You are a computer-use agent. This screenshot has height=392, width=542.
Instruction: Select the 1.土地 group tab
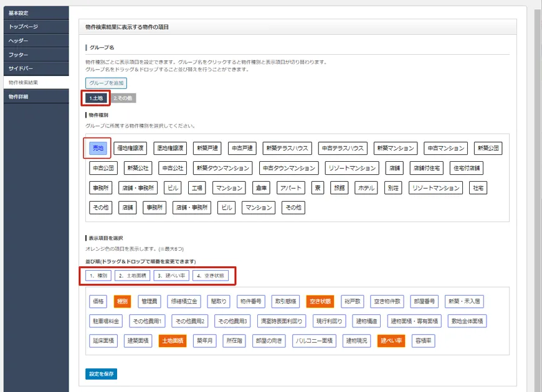click(x=95, y=98)
